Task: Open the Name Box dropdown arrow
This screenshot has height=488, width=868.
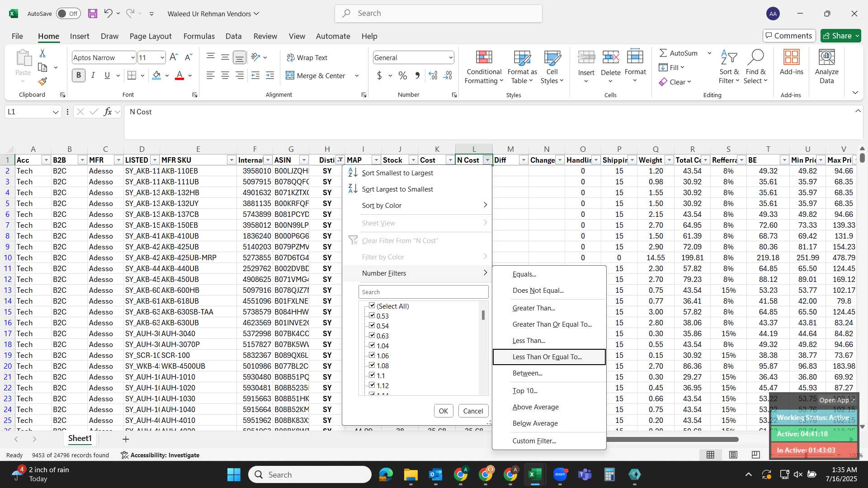Action: click(x=55, y=112)
